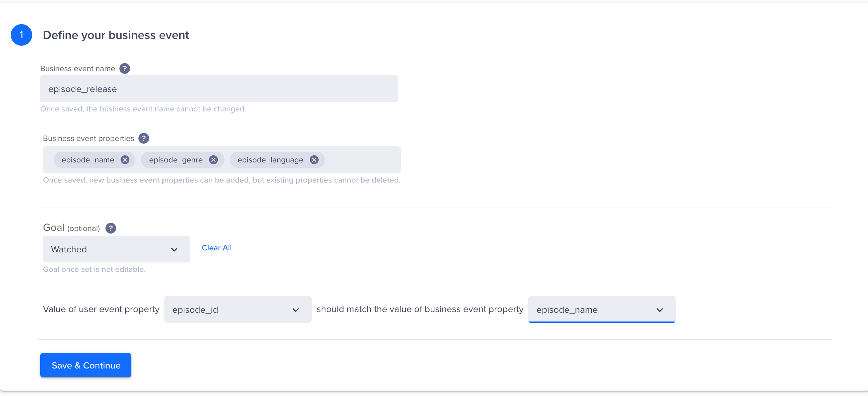Open the episode_name business event property dropdown

click(x=601, y=309)
